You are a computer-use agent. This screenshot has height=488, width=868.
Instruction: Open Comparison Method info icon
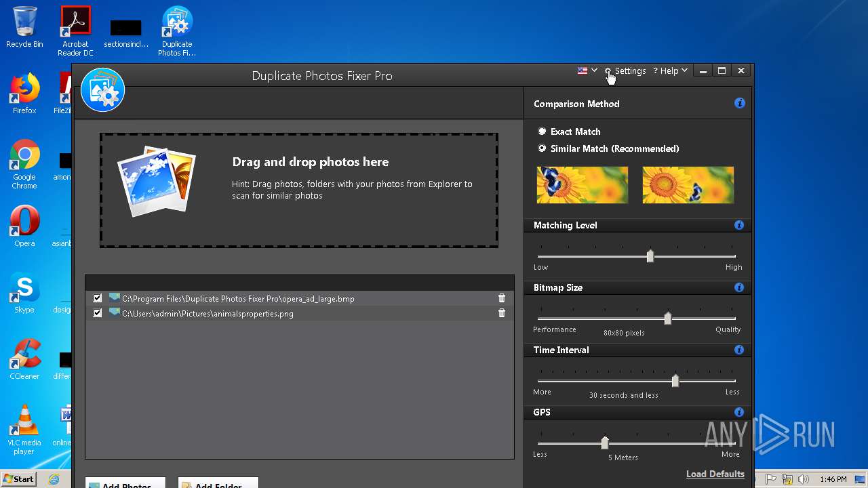pyautogui.click(x=739, y=104)
